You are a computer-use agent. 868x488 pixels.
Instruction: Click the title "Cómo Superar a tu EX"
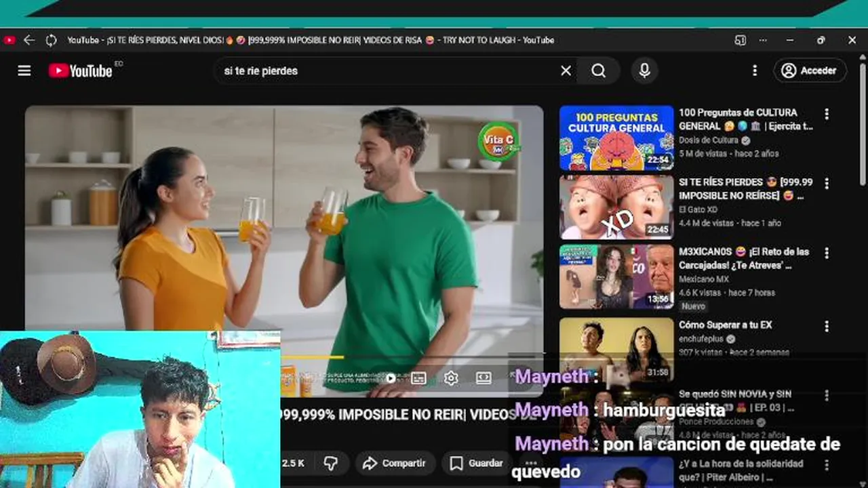coord(726,325)
